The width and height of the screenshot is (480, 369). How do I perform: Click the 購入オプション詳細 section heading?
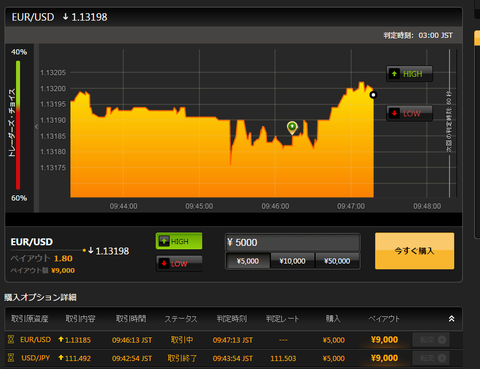pos(40,297)
